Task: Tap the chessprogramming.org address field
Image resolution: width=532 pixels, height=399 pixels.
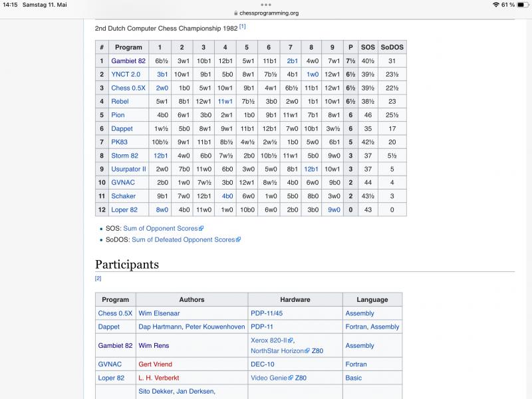Action: (269, 13)
